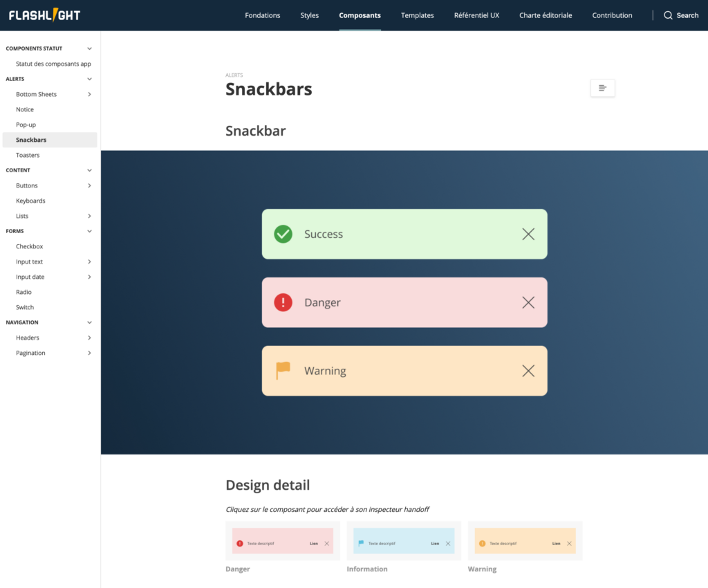Go to the Toasters page

click(28, 154)
